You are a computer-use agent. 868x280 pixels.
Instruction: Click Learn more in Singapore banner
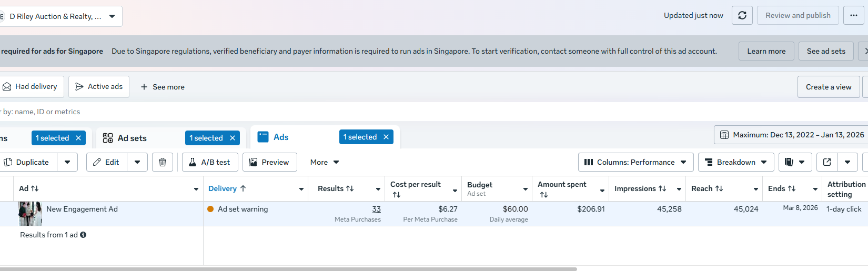click(x=766, y=51)
